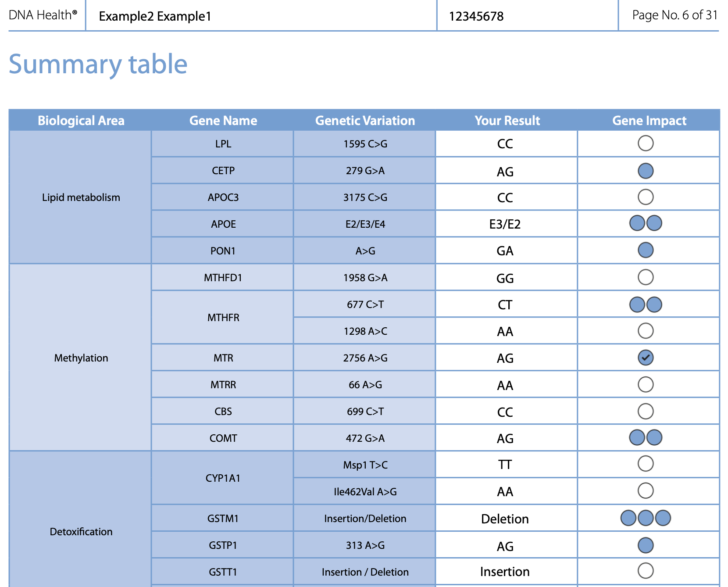This screenshot has width=728, height=587.
Task: Click the Your Result column header
Action: [507, 120]
